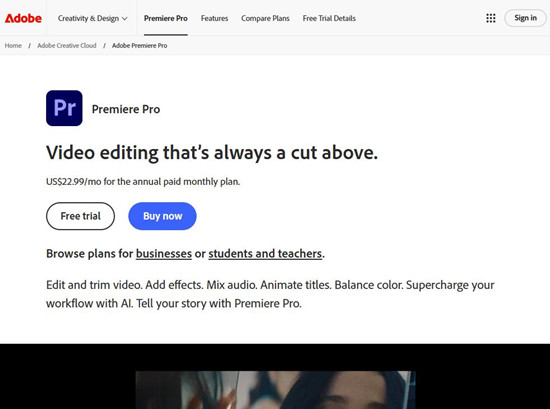Image resolution: width=550 pixels, height=409 pixels.
Task: Click the 'Edit and trim video' description paragraph
Action: [x=270, y=294]
